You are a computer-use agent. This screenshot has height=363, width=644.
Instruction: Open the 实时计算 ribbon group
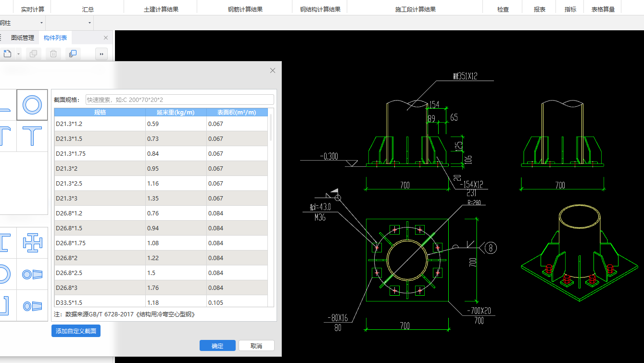pos(33,10)
